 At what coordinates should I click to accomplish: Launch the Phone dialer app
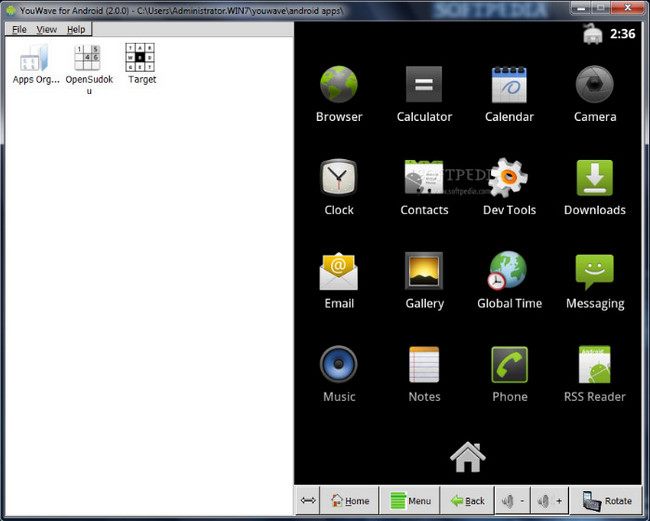(x=509, y=365)
